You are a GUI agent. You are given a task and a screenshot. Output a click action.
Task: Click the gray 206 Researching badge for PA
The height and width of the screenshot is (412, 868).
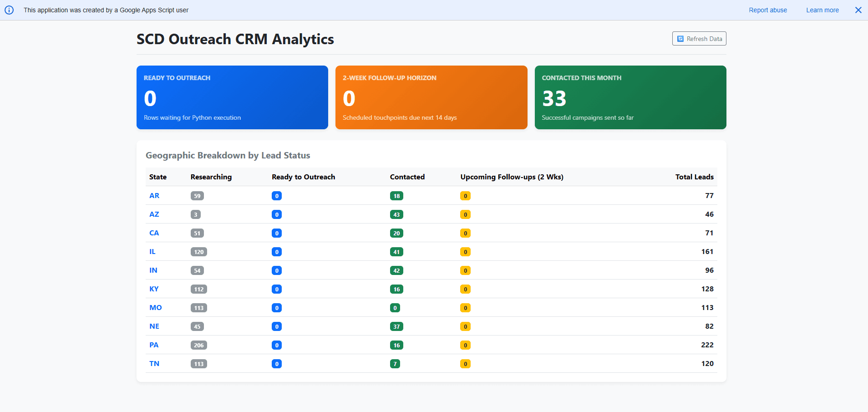[199, 345]
